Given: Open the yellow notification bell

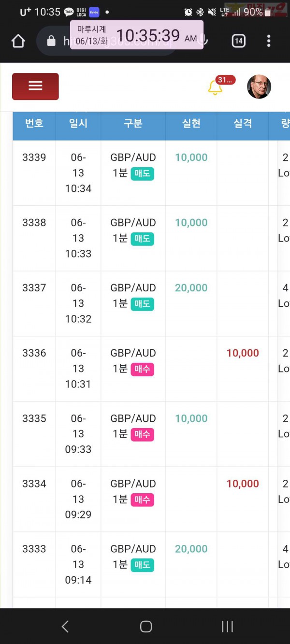Looking at the screenshot, I should point(215,87).
